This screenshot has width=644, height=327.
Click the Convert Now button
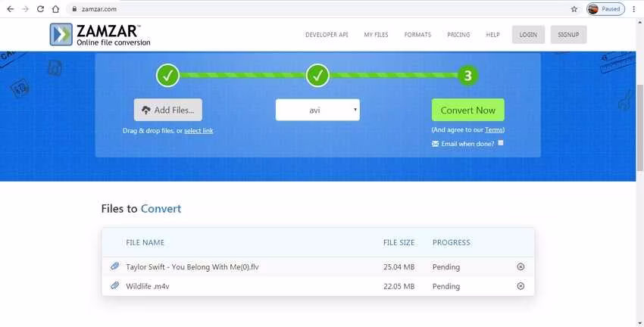click(x=467, y=110)
